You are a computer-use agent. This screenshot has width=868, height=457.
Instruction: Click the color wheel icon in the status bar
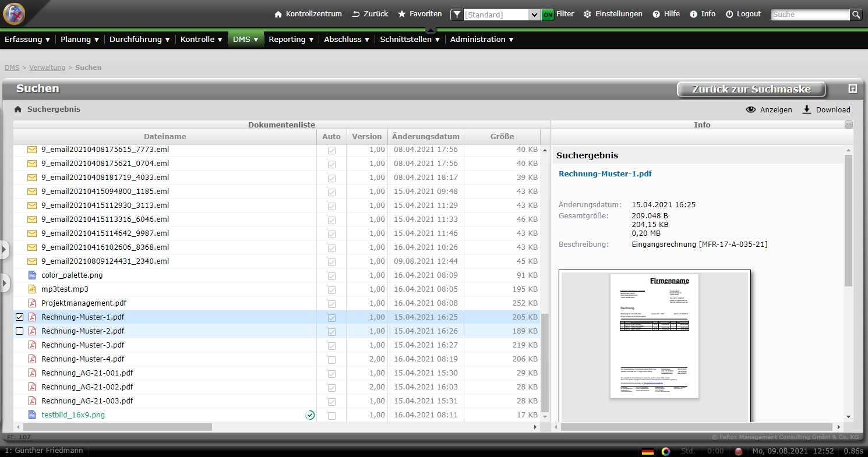click(x=666, y=451)
